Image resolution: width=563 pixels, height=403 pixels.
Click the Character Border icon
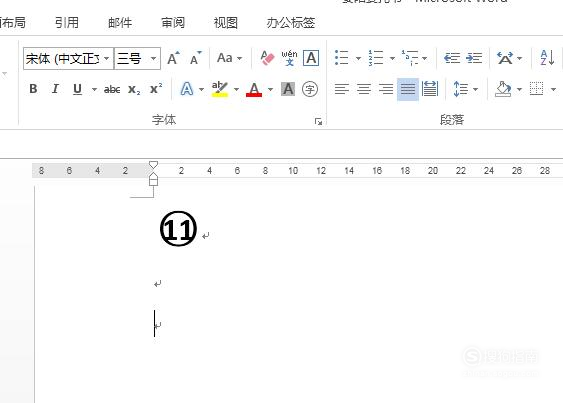pyautogui.click(x=311, y=58)
